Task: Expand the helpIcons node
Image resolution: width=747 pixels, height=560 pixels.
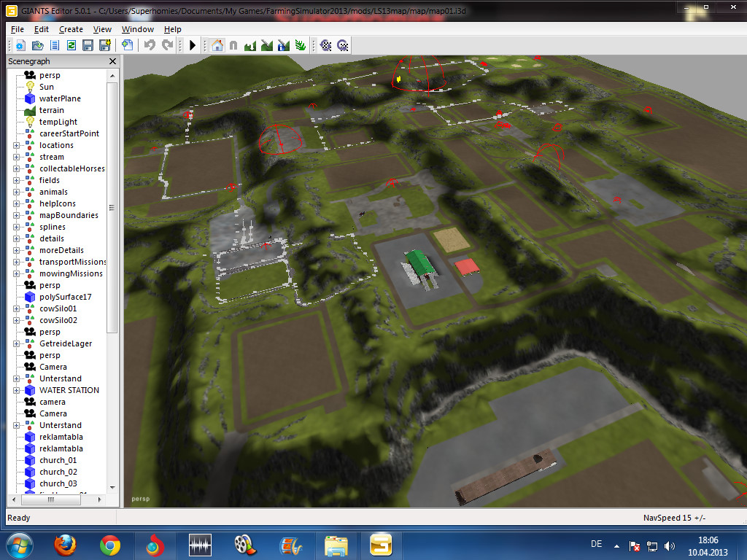Action: pyautogui.click(x=16, y=204)
